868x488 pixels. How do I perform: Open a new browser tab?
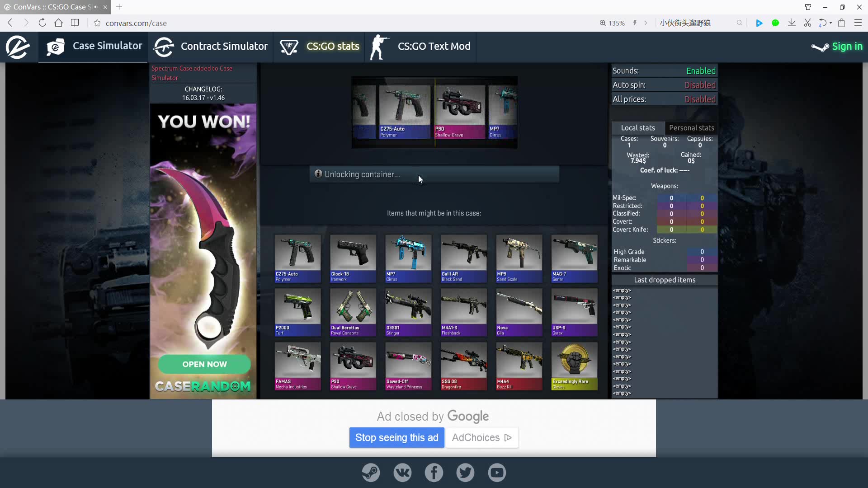119,7
